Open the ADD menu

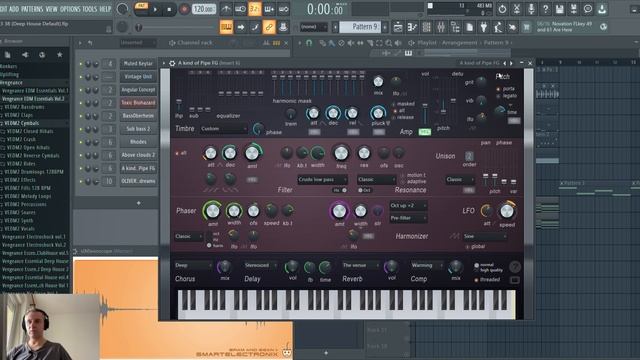tap(14, 9)
